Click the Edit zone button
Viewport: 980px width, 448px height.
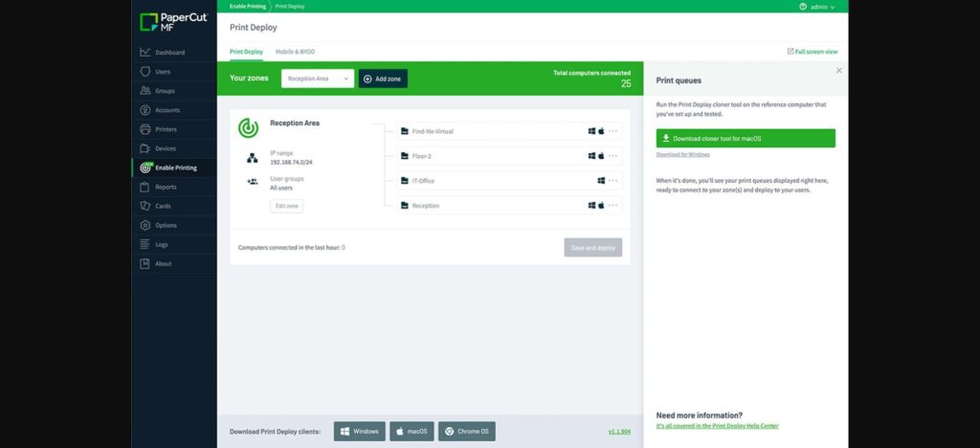(x=287, y=206)
